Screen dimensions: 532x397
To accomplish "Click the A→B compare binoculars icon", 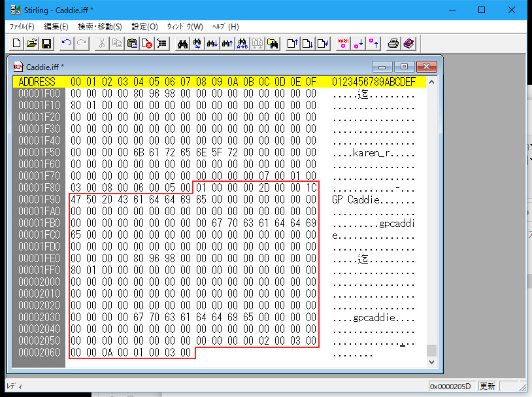I will point(242,43).
